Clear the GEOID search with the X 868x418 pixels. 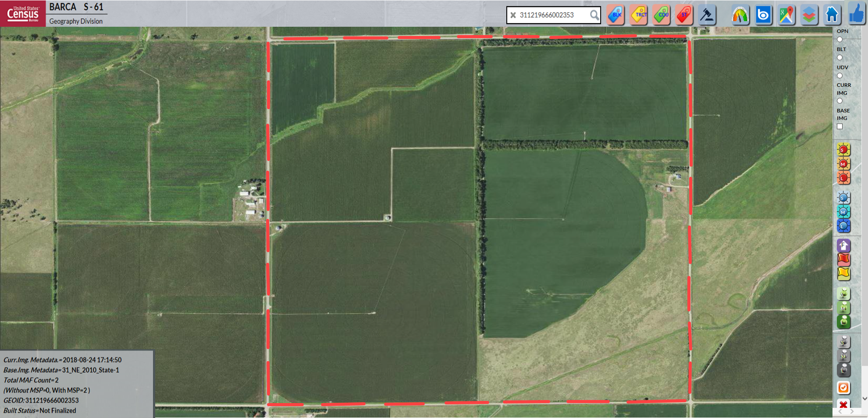coord(513,15)
